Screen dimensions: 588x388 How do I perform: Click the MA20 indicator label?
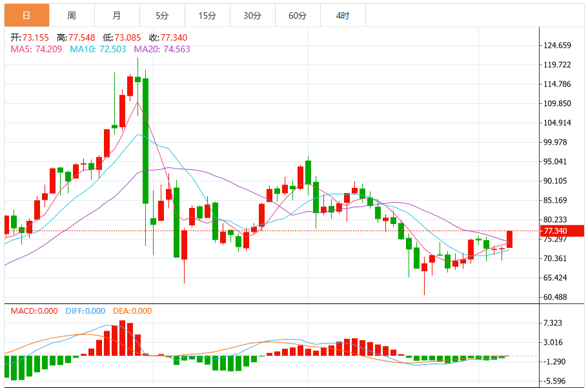pos(162,49)
